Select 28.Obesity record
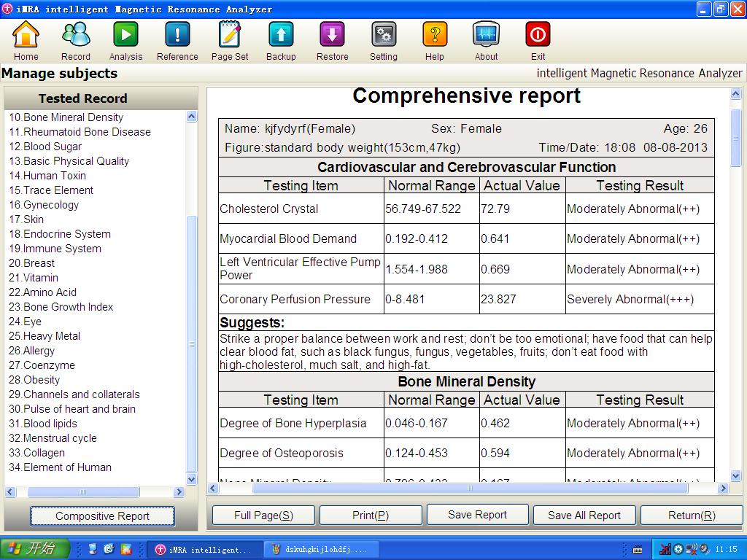Screen dimensions: 747x560 tap(34, 380)
